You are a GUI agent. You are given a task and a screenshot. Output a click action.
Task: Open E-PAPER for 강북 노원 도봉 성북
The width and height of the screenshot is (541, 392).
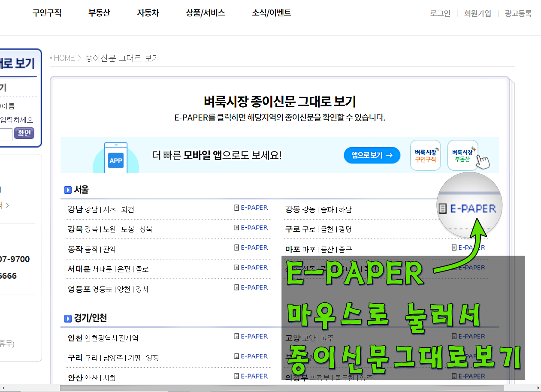[251, 228]
